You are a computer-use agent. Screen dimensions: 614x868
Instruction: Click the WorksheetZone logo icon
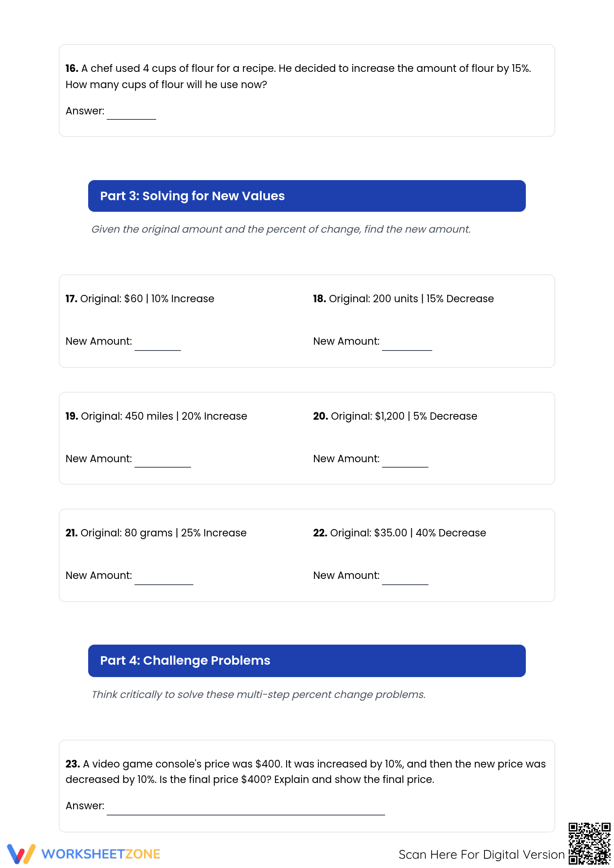click(x=21, y=854)
